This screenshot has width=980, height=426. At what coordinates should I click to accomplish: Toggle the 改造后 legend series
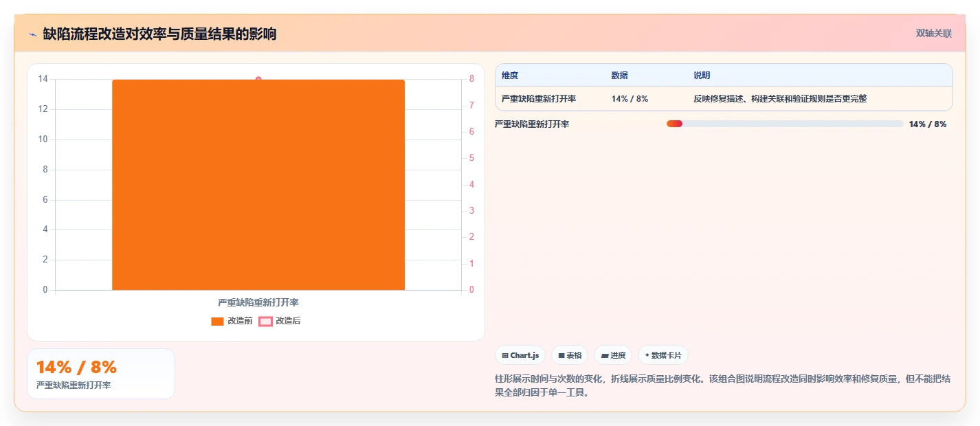(x=280, y=321)
